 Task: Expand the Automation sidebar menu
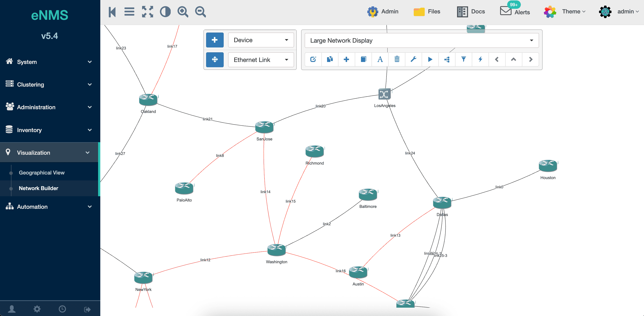pos(49,207)
